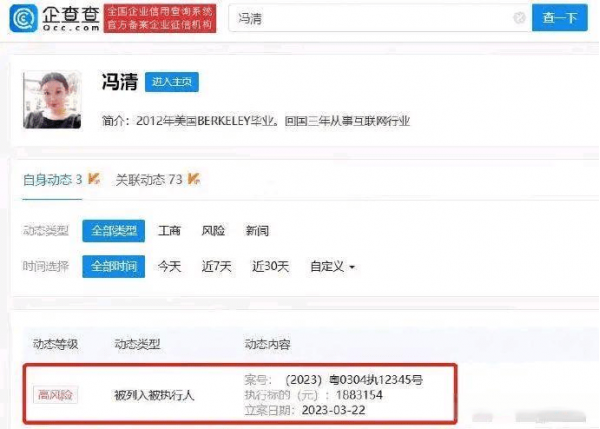Click the 查一下 search button
Screen dimensions: 600x429
(559, 18)
